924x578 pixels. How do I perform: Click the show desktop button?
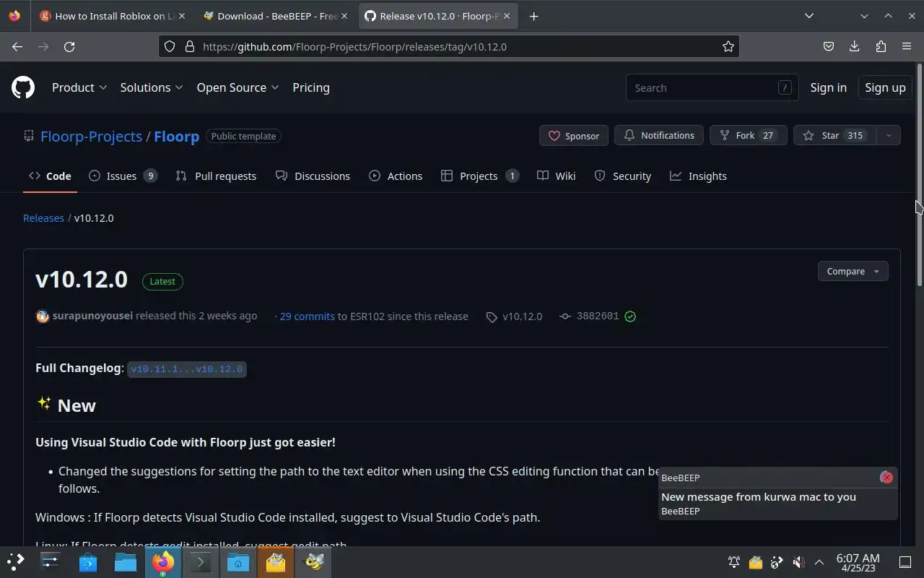(x=905, y=562)
